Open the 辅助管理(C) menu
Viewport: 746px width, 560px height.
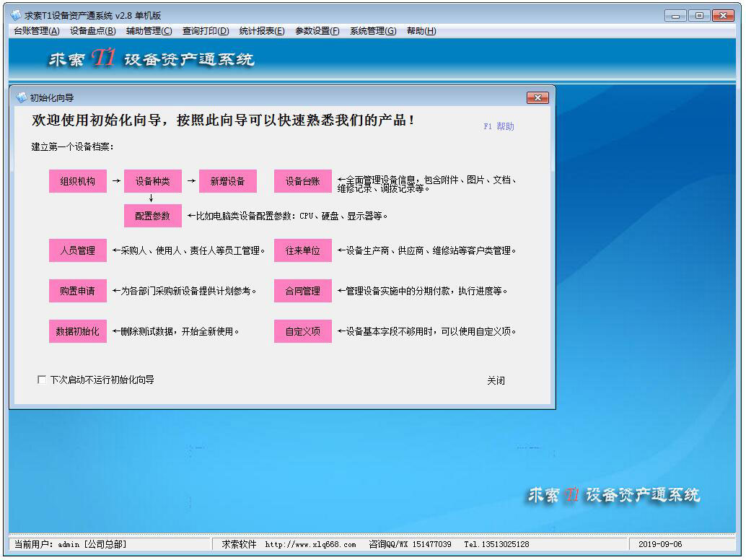click(x=149, y=31)
